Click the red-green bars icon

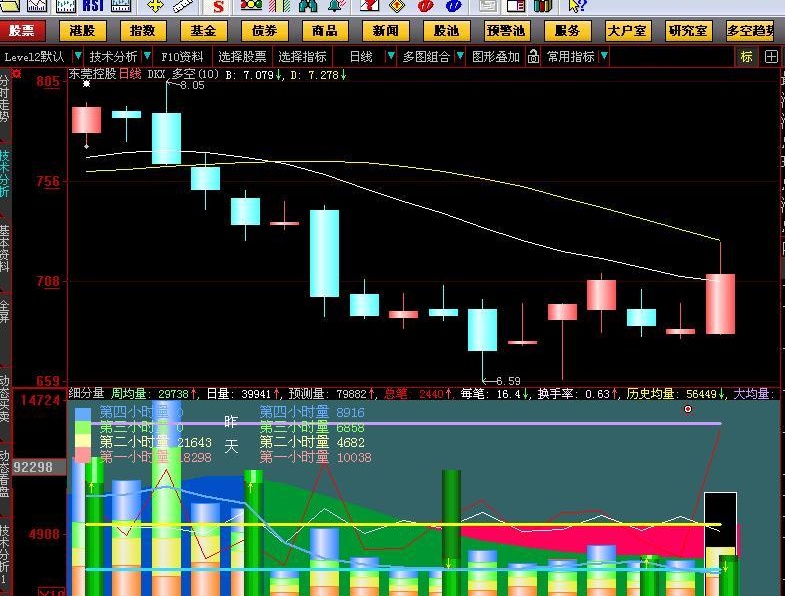point(279,6)
